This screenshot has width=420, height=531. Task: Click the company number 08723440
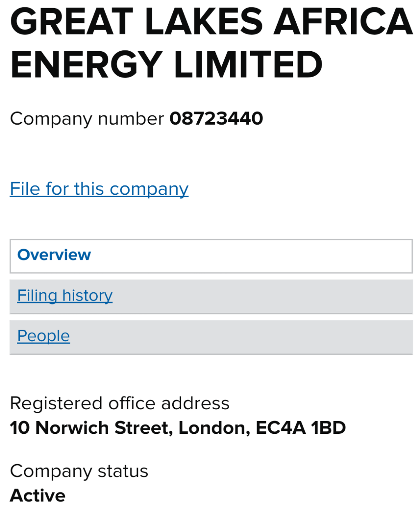pyautogui.click(x=216, y=119)
